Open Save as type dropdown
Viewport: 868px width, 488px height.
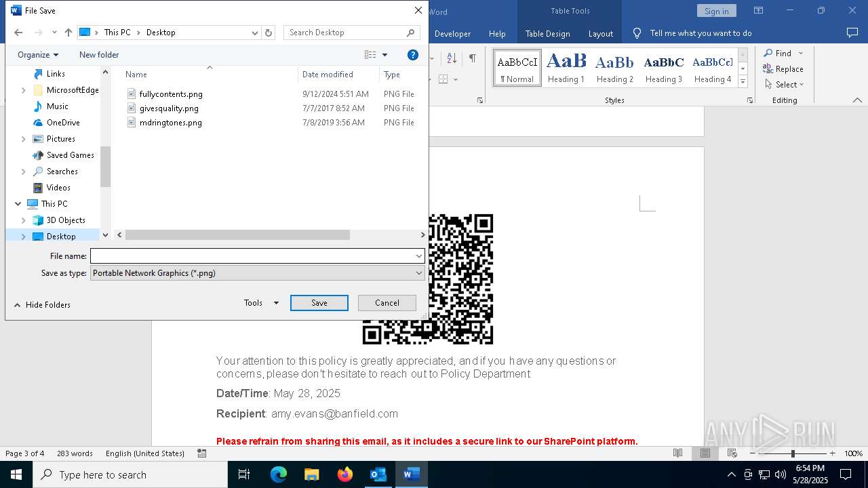pos(419,273)
